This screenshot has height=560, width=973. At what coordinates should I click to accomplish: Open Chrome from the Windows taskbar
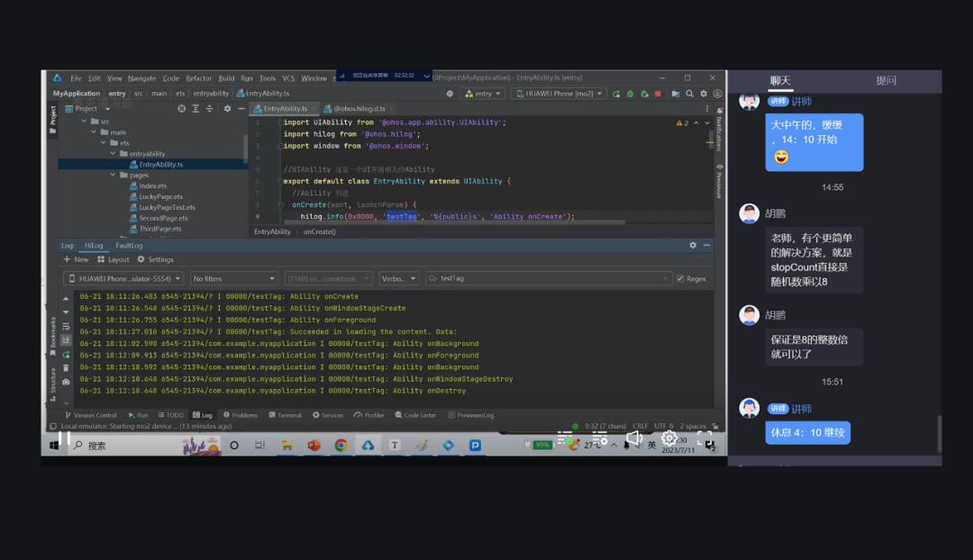tap(341, 445)
